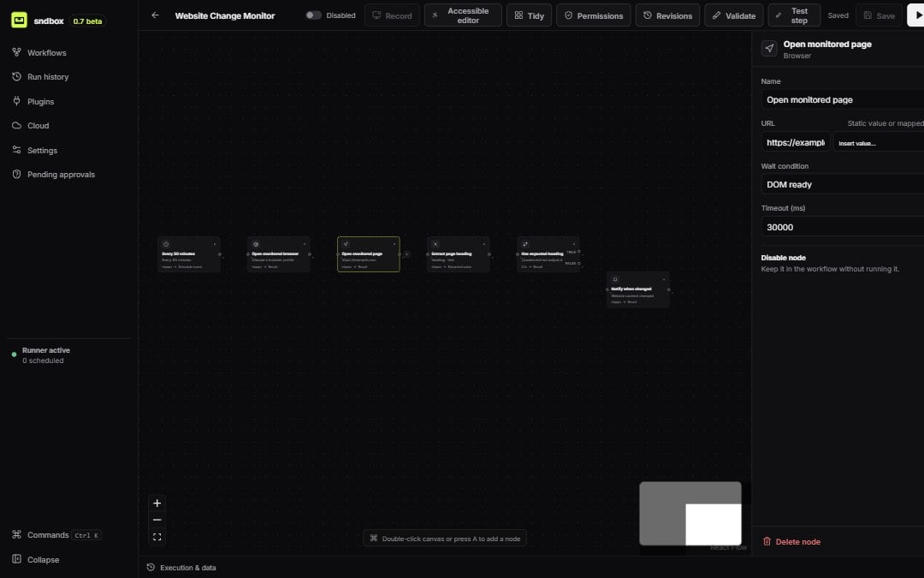This screenshot has height=578, width=924.
Task: Click the Run history clock icon
Action: (x=16, y=76)
